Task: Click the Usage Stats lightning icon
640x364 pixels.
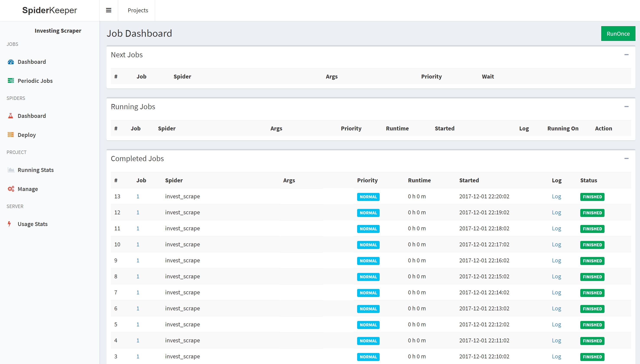Action: 10,224
